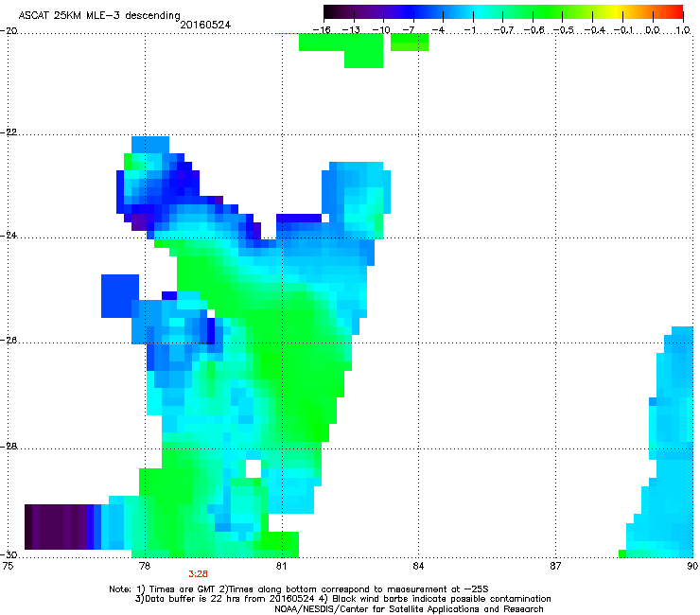Click the color scale label '-0.1'

(x=623, y=30)
